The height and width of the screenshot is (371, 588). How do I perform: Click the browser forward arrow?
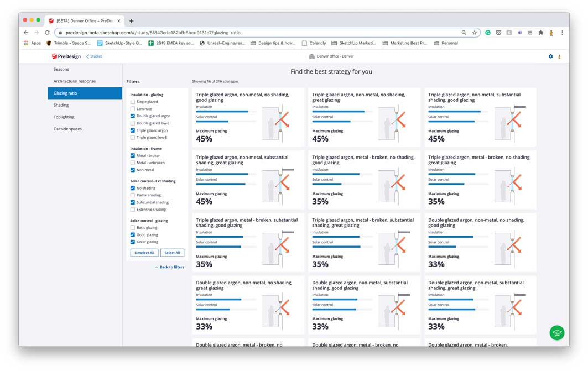(x=37, y=33)
